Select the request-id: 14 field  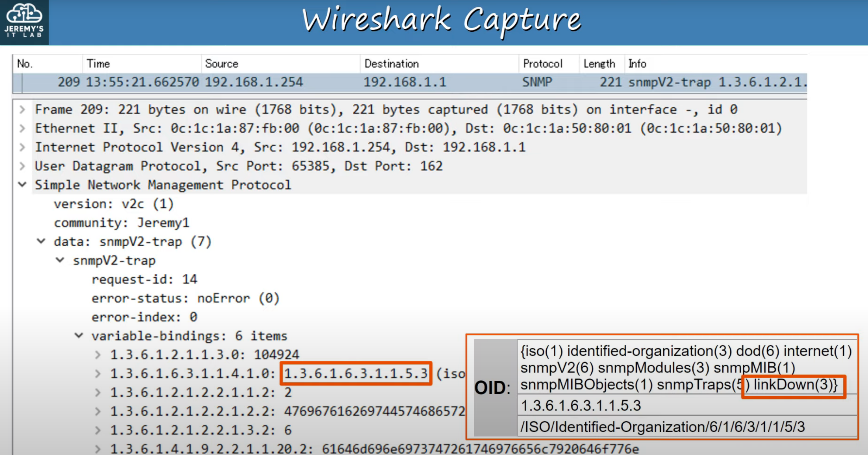(x=144, y=279)
